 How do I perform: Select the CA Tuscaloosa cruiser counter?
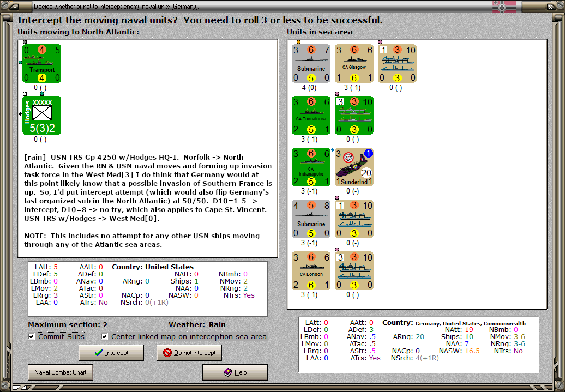pos(311,115)
